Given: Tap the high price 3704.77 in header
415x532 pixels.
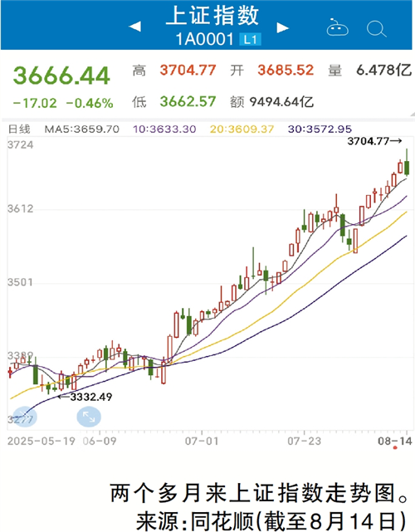Looking at the screenshot, I should pos(188,71).
